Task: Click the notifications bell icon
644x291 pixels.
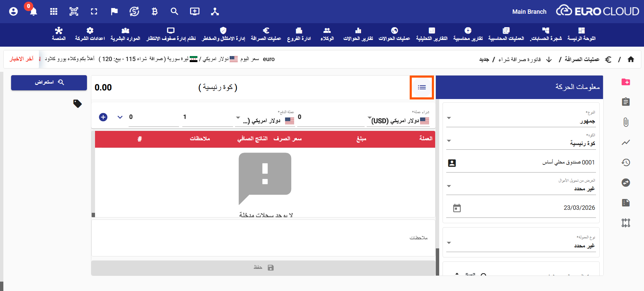Action: click(x=33, y=12)
